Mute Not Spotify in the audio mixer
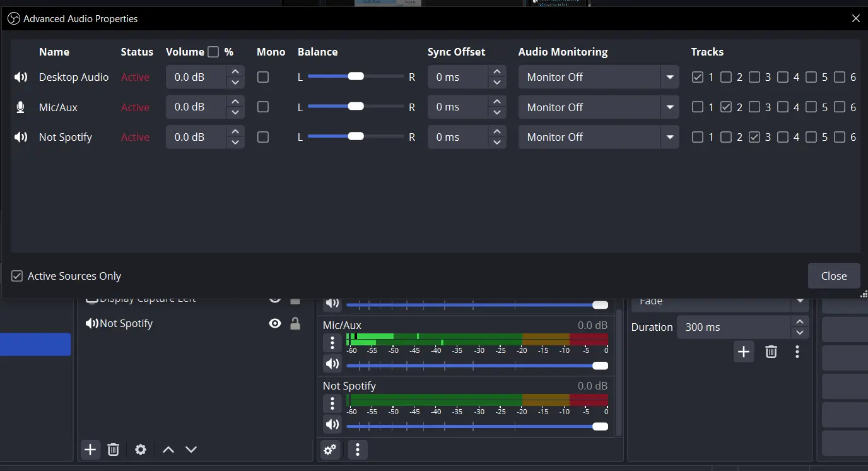This screenshot has width=868, height=471. tap(332, 424)
